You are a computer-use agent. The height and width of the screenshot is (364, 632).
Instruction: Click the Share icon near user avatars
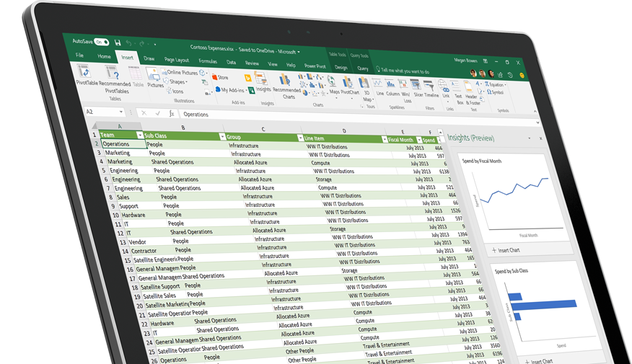pos(500,74)
